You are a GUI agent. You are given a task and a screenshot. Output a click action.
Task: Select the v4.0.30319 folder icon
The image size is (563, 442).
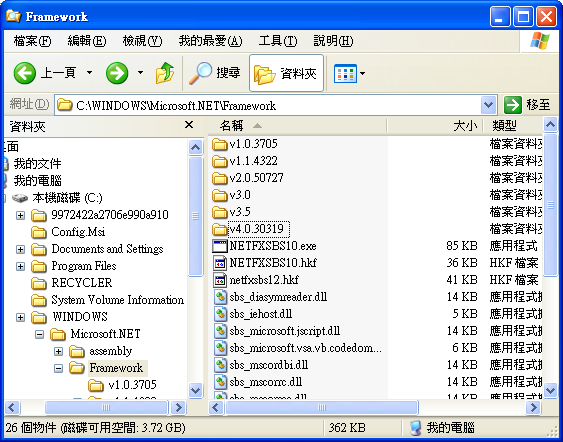tap(219, 229)
